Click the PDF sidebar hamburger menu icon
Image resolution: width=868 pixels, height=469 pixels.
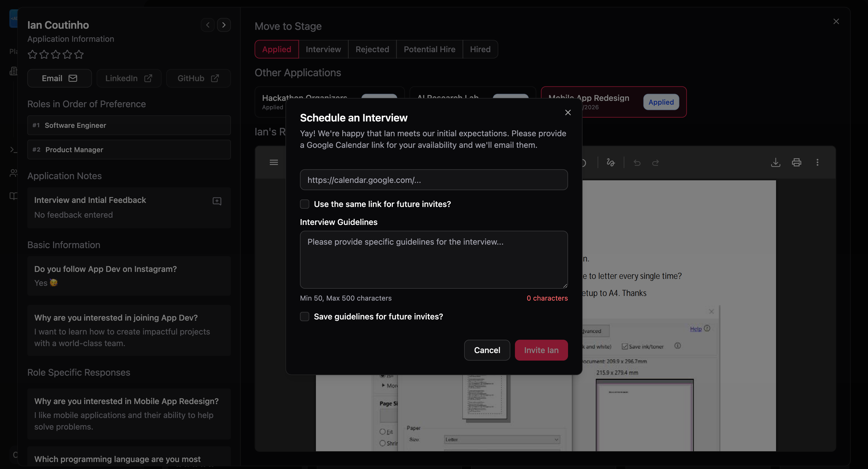pyautogui.click(x=274, y=163)
